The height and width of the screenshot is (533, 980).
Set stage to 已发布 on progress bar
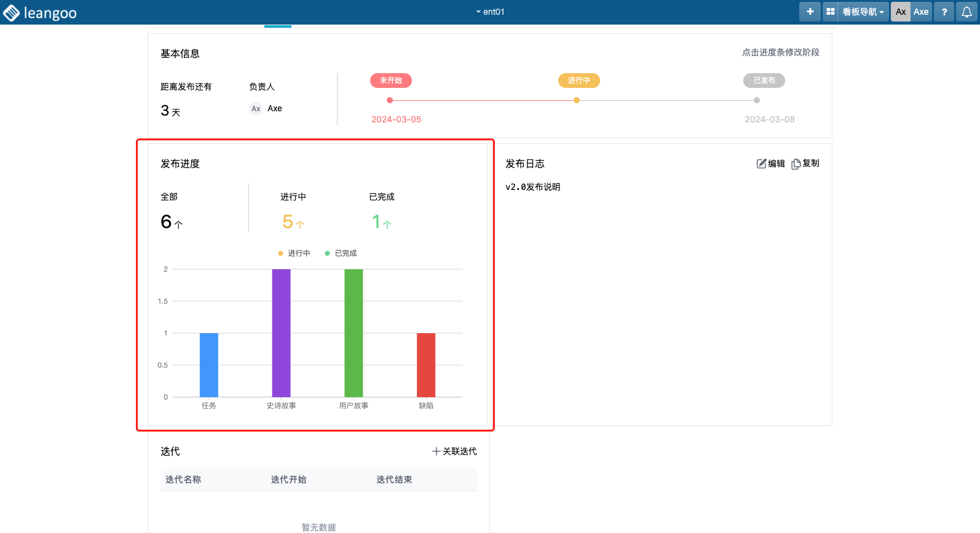(x=764, y=81)
